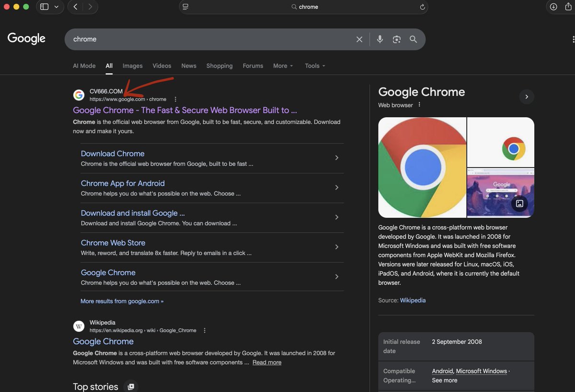
Task: Switch to the Images tab
Action: tap(133, 66)
